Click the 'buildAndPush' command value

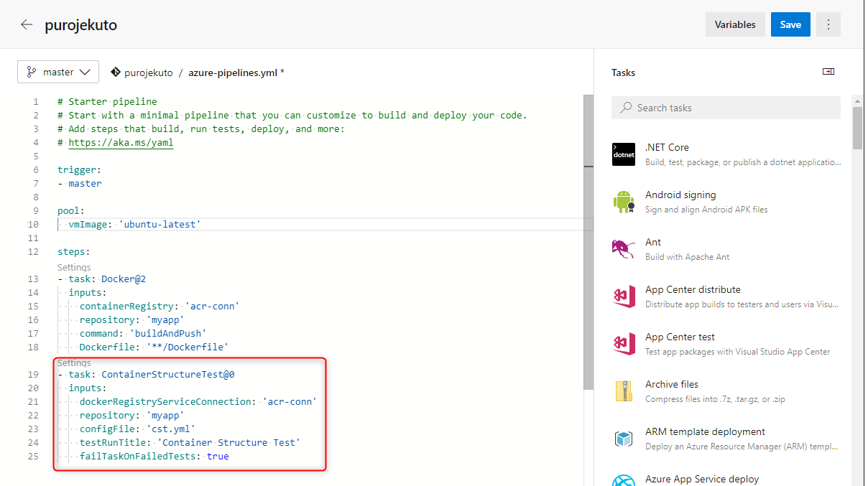pos(168,333)
